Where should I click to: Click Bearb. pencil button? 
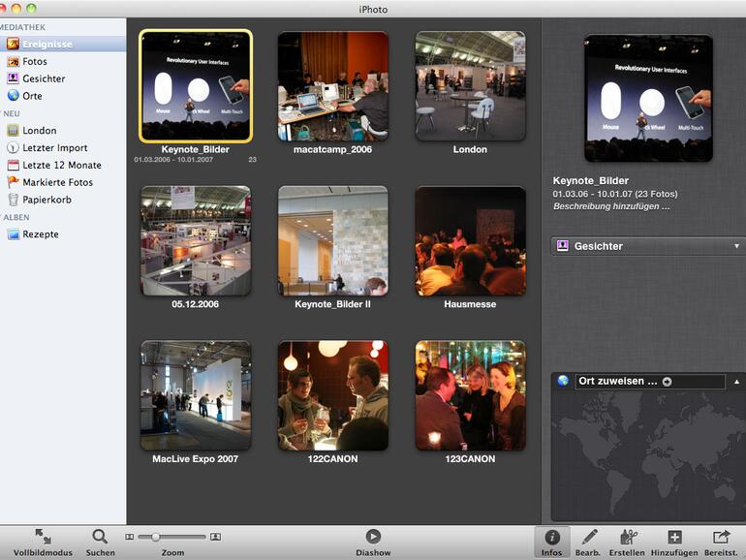tap(588, 542)
